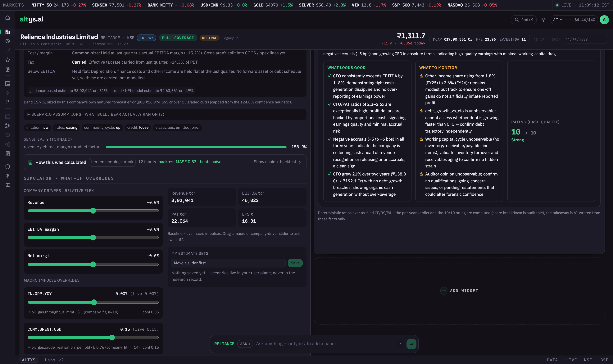Expand Scenario Assumptions section
The width and height of the screenshot is (613, 364).
pyautogui.click(x=165, y=115)
